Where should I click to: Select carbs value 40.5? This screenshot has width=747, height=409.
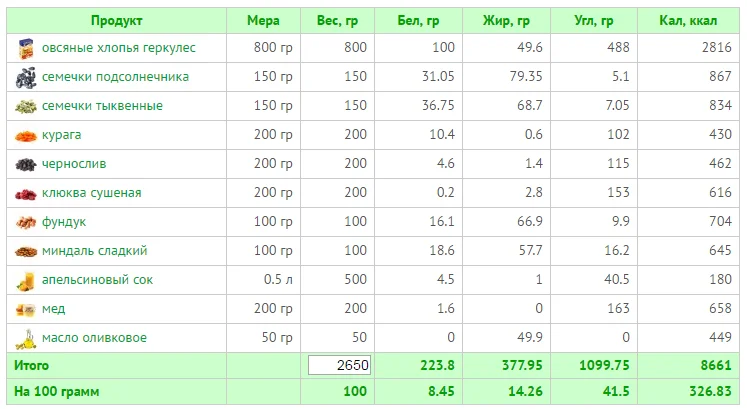[x=617, y=279]
